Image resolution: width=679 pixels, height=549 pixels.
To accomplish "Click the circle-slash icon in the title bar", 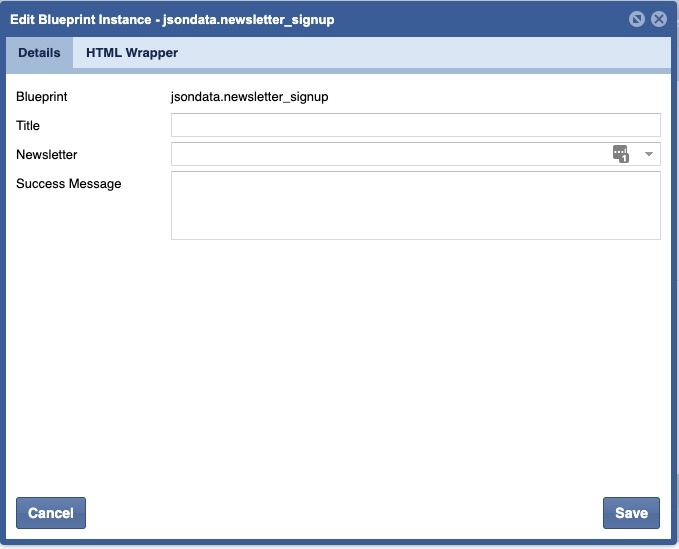I will click(x=637, y=19).
